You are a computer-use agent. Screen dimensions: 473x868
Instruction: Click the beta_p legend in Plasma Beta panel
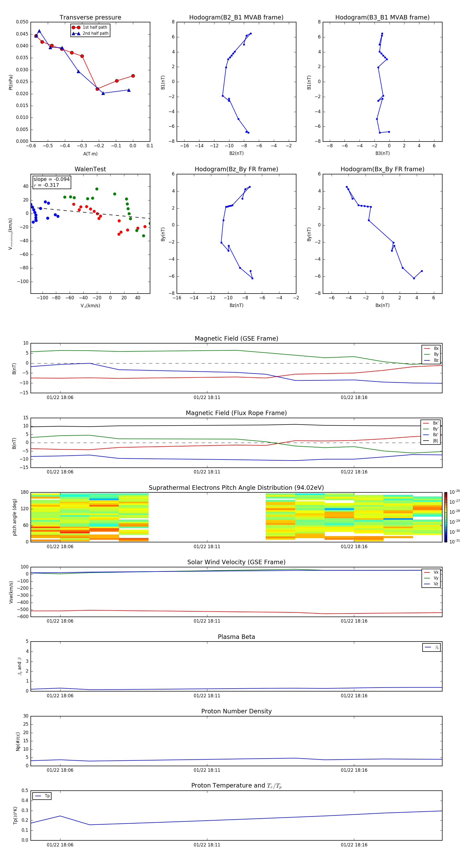coord(431,647)
